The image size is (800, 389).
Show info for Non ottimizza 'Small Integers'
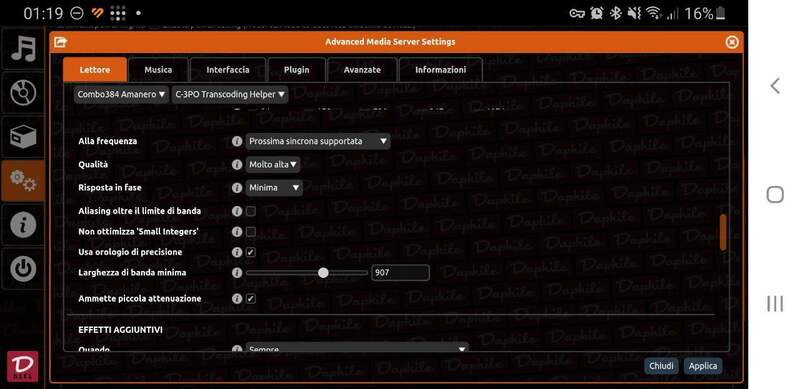pos(237,232)
